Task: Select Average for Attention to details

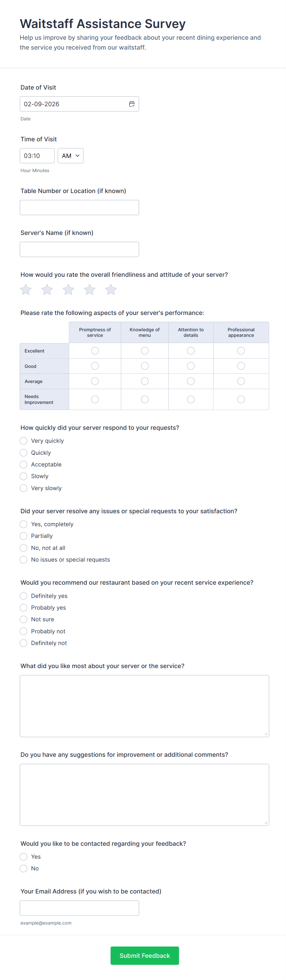Action: 191,381
